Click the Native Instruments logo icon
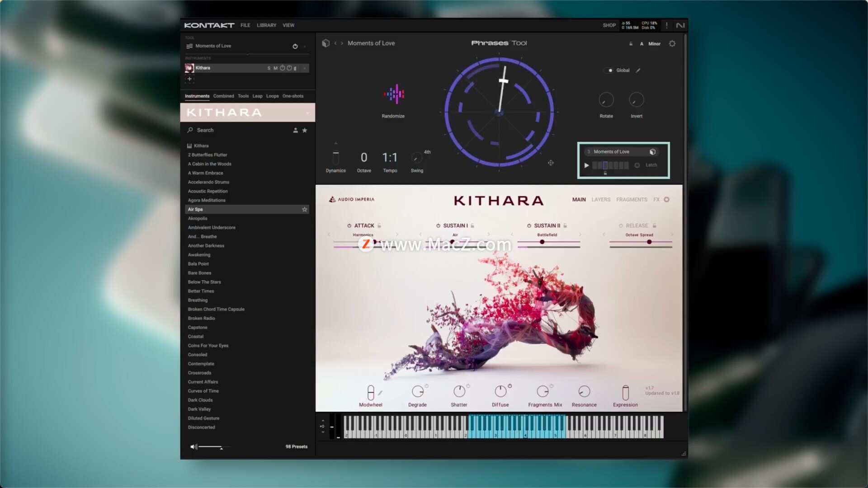Viewport: 868px width, 488px height. pos(680,25)
